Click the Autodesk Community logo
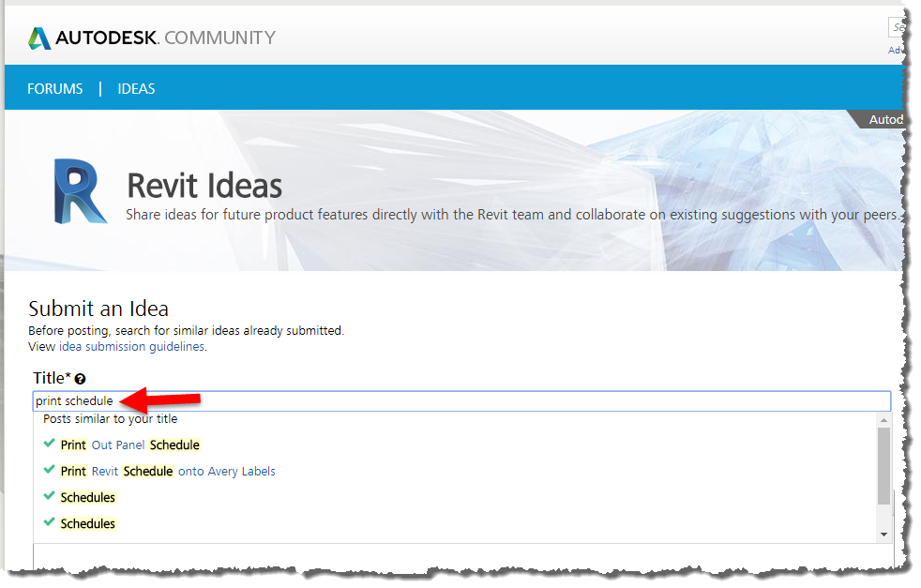The image size is (921, 588). [x=152, y=38]
